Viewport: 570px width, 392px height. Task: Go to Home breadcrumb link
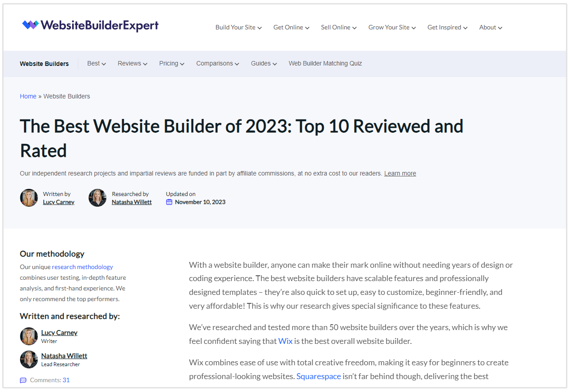coord(28,96)
